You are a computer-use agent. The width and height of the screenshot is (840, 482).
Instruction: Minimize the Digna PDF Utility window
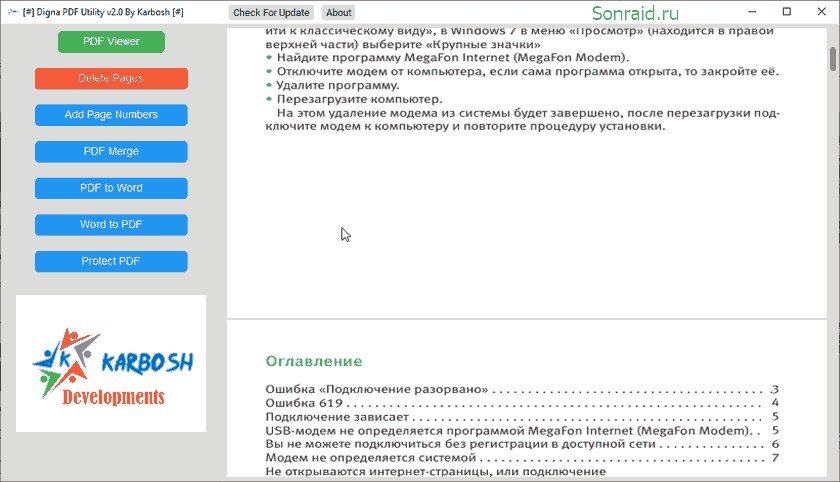[752, 12]
